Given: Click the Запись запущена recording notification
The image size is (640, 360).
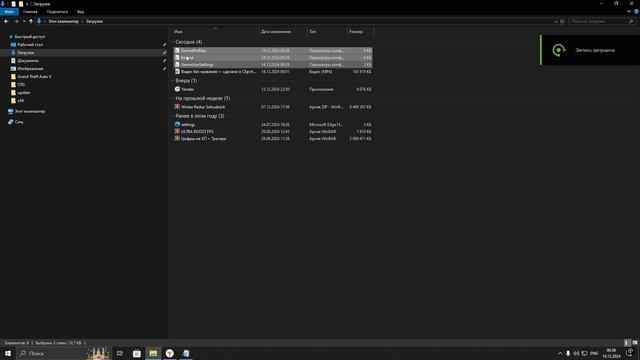Looking at the screenshot, I should click(590, 50).
